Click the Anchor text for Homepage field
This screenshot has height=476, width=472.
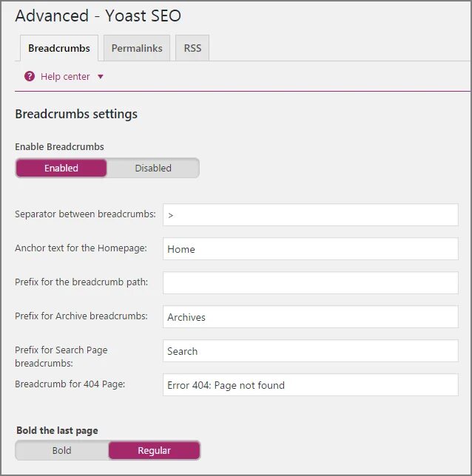point(311,249)
